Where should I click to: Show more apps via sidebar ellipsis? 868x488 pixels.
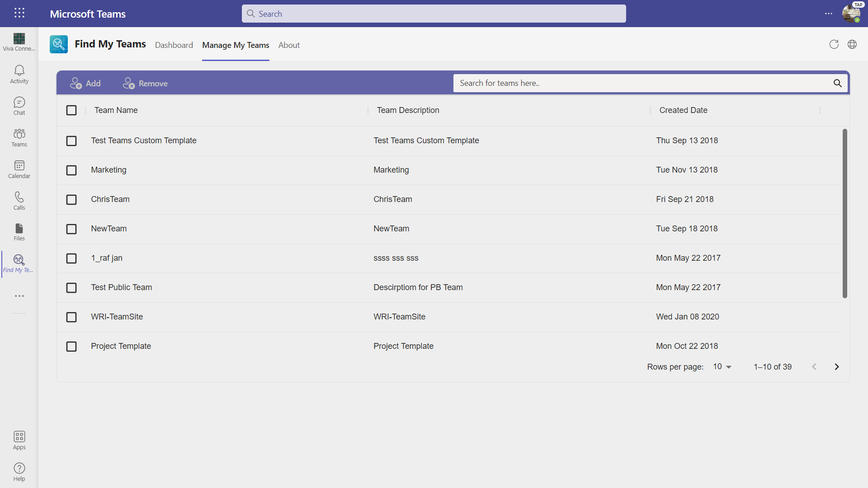tap(19, 296)
